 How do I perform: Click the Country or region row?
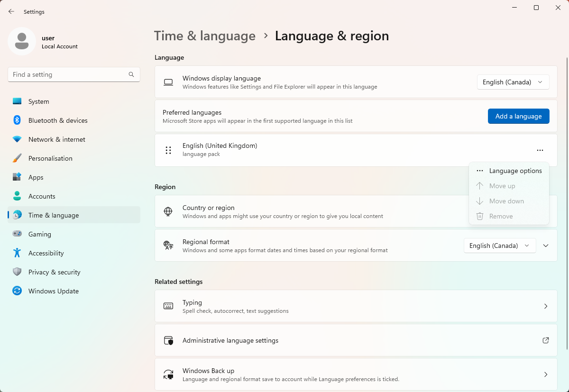point(356,211)
